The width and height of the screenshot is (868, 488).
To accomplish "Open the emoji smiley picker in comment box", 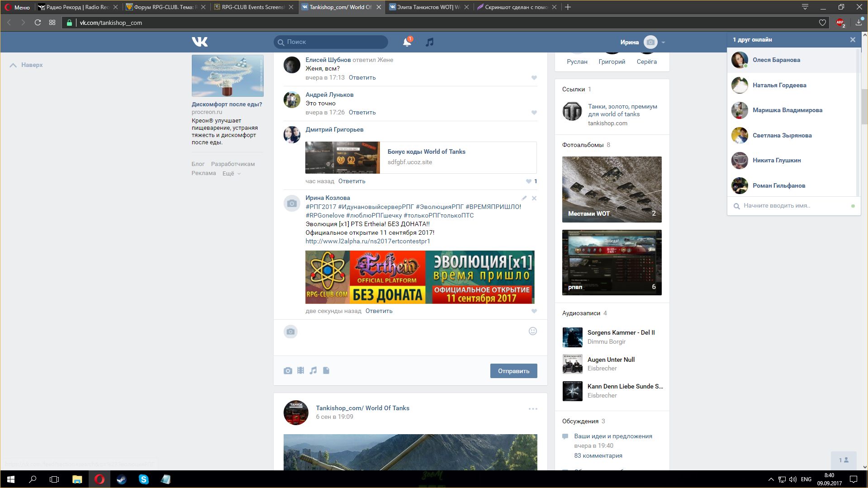I will 533,331.
